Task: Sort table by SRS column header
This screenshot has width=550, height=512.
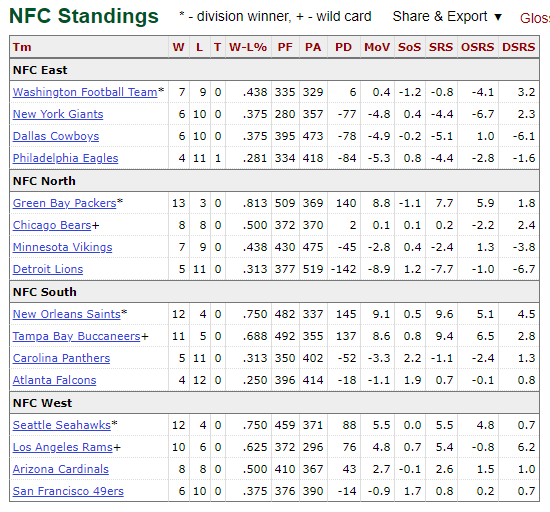Action: pyautogui.click(x=441, y=47)
